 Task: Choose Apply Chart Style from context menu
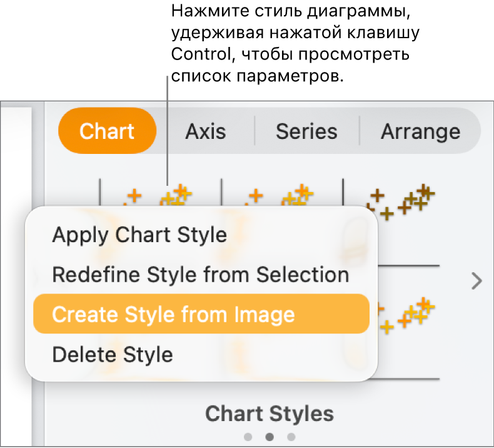point(139,235)
